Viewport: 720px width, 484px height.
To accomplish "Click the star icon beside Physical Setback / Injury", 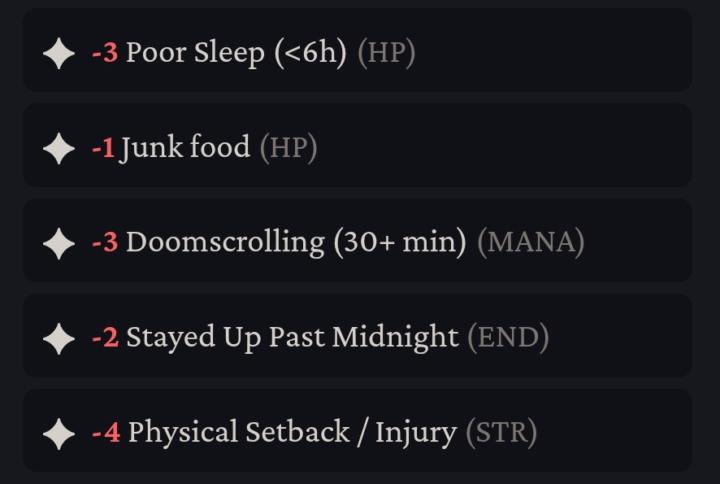I will 59,433.
